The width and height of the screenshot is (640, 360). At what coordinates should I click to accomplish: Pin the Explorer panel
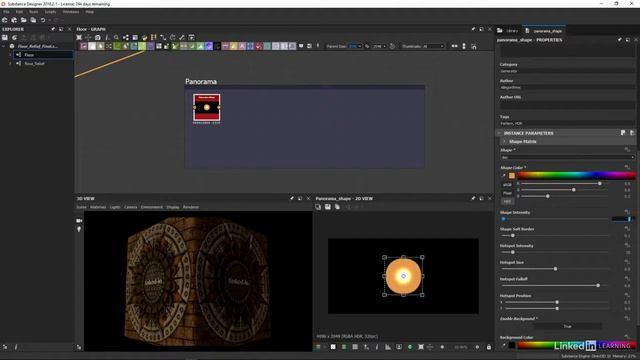[53, 29]
